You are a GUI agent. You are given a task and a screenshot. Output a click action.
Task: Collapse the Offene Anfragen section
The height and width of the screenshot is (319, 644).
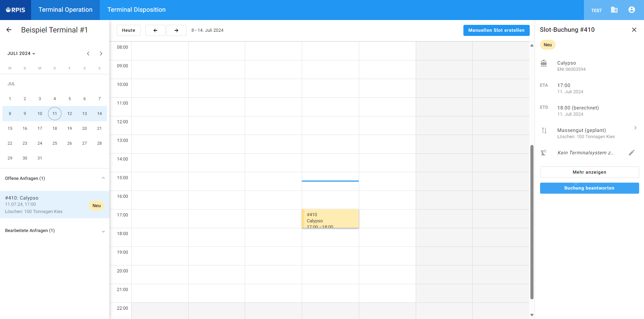pos(103,178)
